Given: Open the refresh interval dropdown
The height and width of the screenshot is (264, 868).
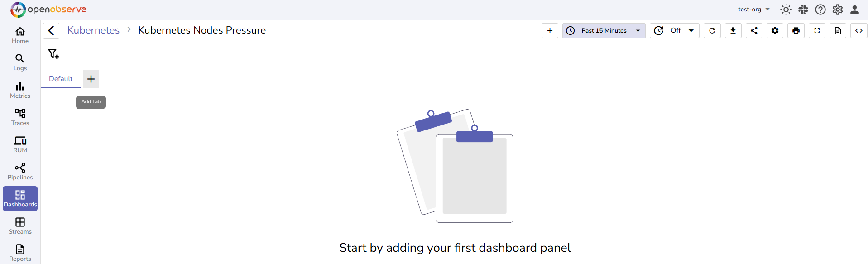Looking at the screenshot, I should (x=691, y=30).
